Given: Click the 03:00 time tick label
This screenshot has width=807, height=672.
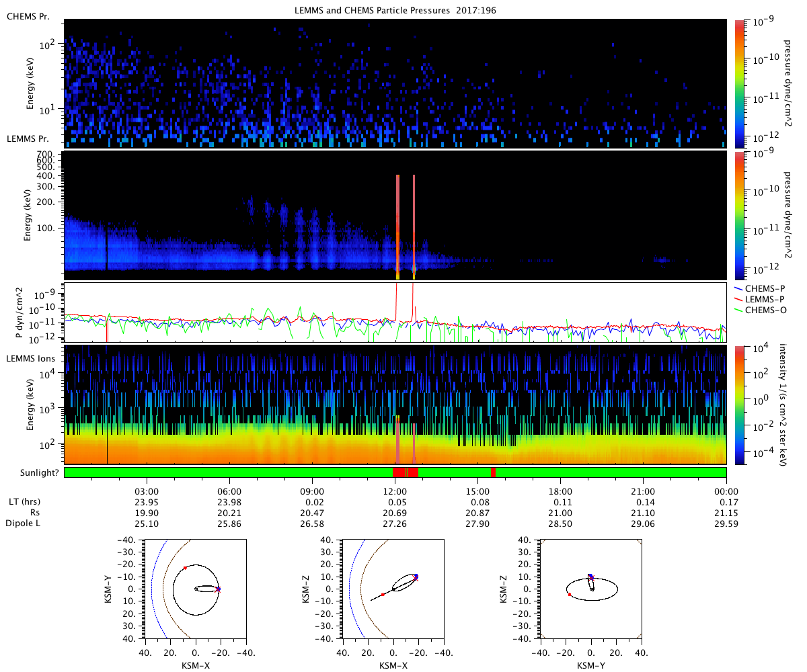Looking at the screenshot, I should (x=147, y=491).
